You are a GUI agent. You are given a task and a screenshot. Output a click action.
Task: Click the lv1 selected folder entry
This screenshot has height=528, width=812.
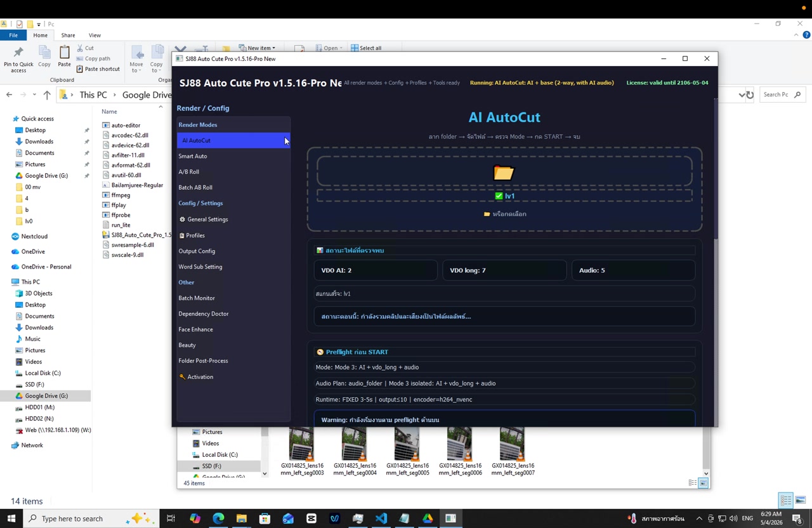point(504,196)
